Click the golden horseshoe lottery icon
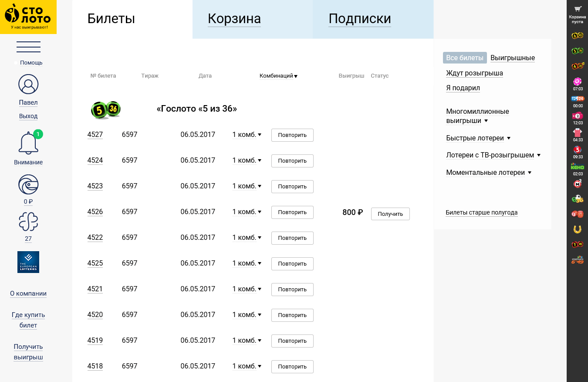588x382 pixels. point(578,229)
